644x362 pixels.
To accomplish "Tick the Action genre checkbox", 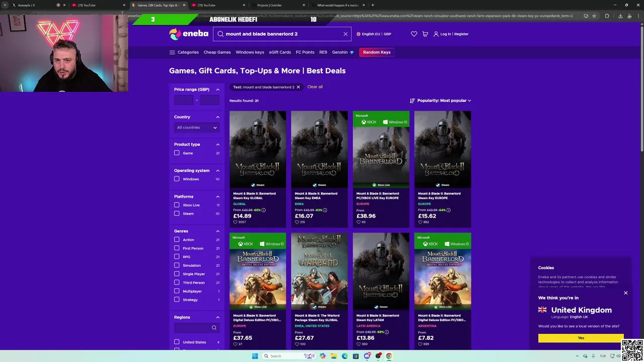I will (x=177, y=240).
